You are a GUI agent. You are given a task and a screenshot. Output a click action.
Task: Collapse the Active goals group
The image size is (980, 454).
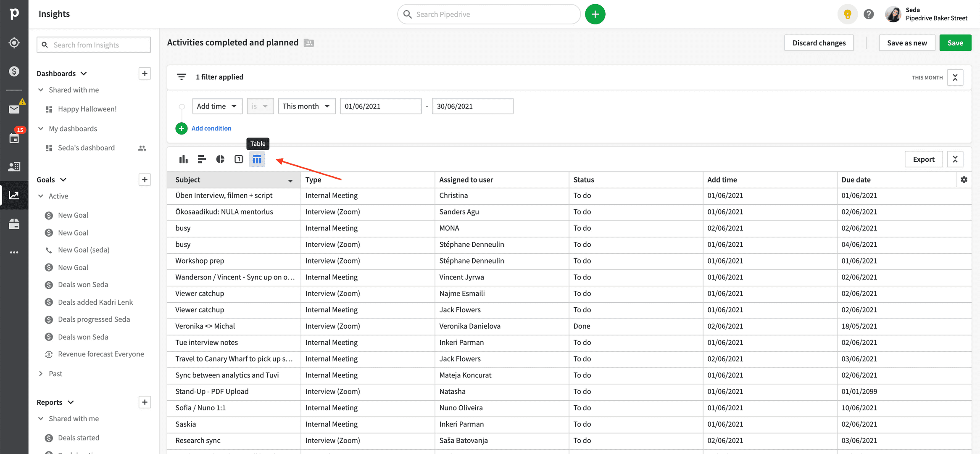coord(41,196)
